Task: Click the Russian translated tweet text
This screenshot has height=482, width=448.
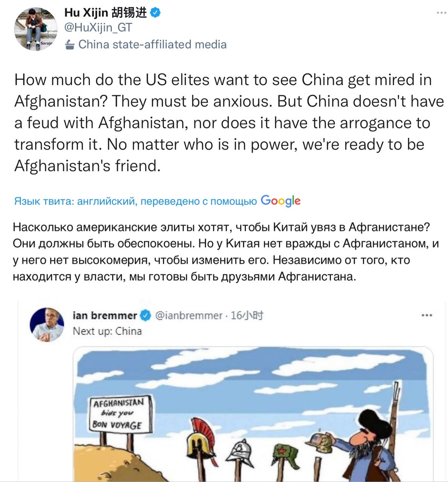Action: 226,252
